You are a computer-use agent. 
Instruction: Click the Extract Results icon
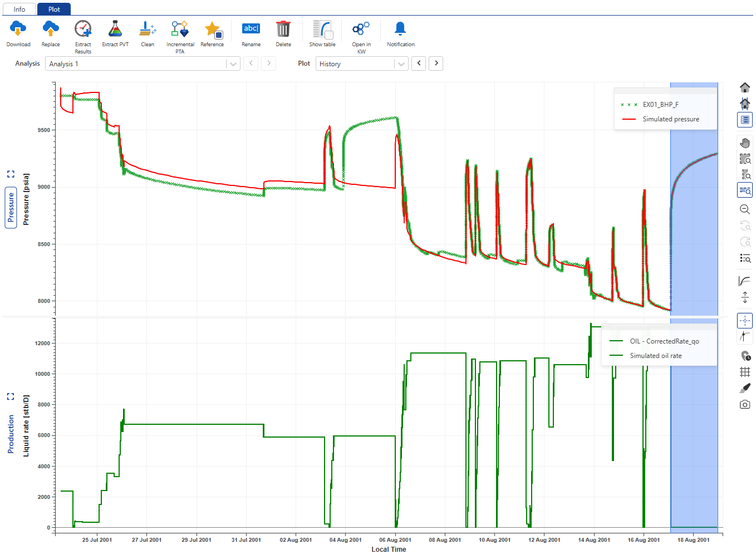coord(83,29)
